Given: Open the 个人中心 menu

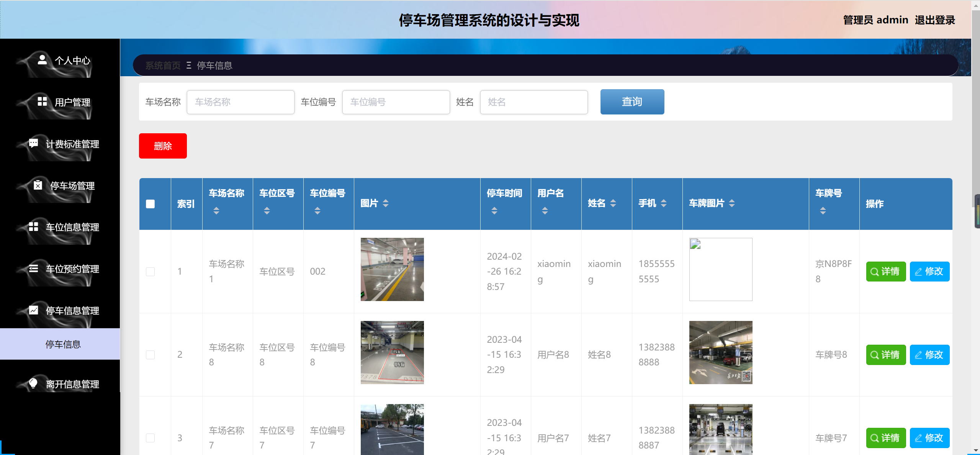Looking at the screenshot, I should click(60, 61).
